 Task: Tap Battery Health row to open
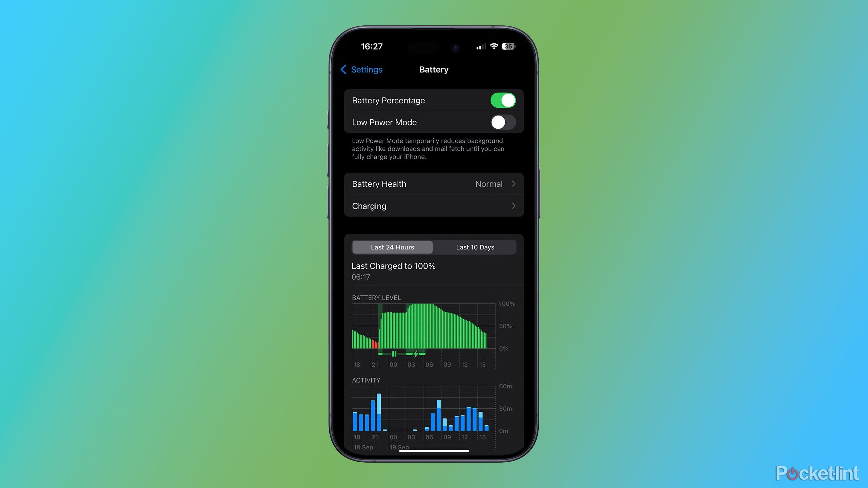point(433,184)
